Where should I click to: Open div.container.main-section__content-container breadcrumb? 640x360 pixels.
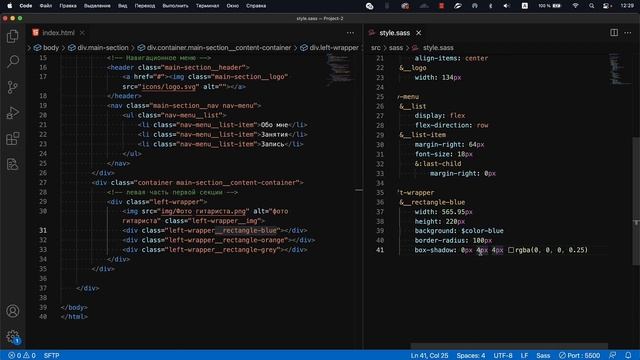click(214, 48)
